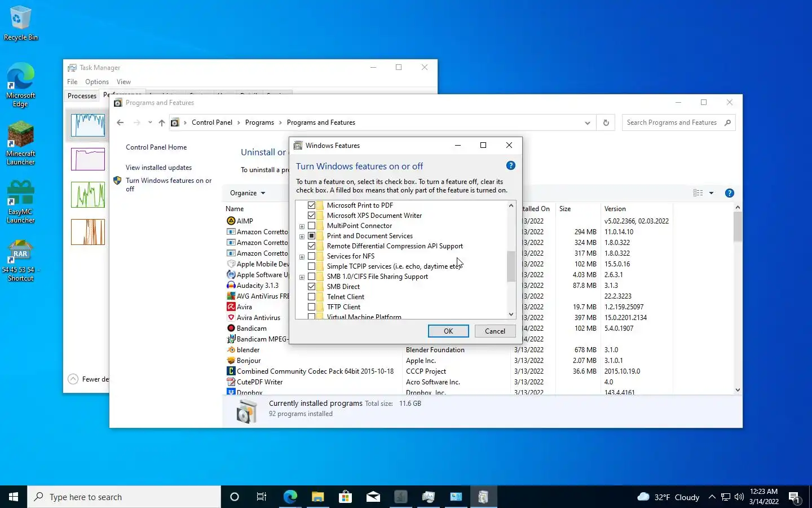Open Microsoft Store from taskbar
Viewport: 812px width, 508px height.
click(x=345, y=497)
